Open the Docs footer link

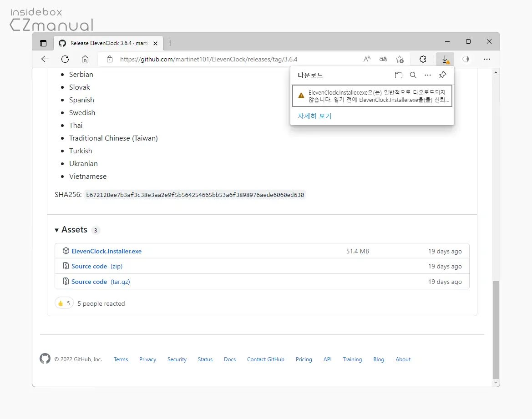point(230,359)
